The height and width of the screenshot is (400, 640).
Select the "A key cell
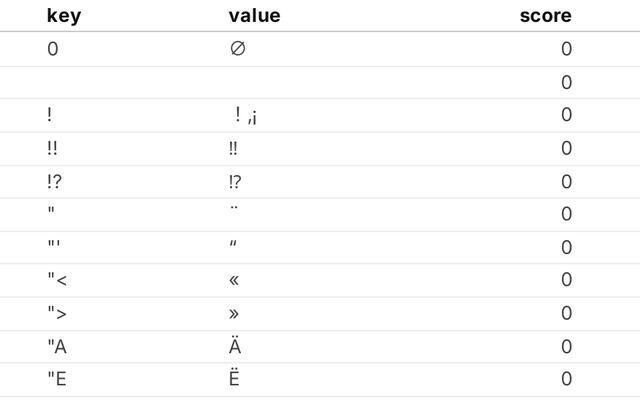(x=57, y=346)
